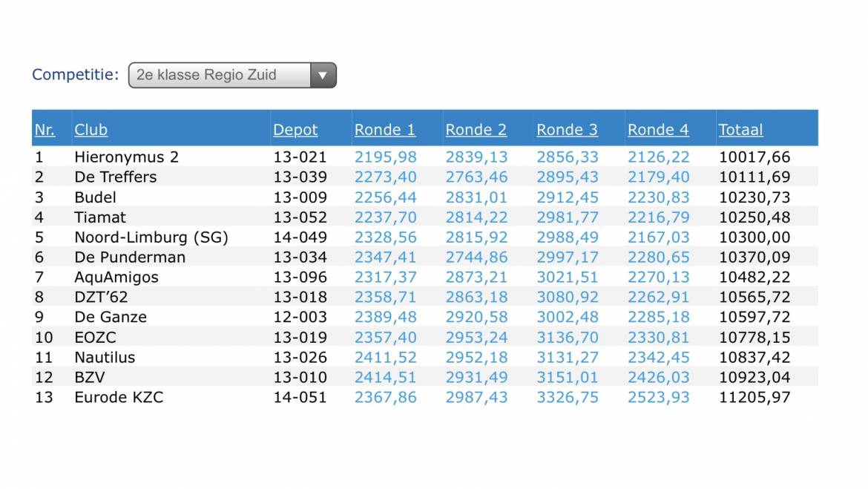The height and width of the screenshot is (489, 868).
Task: Open EOZC Ronde 2 score 2953,24
Action: (x=476, y=338)
